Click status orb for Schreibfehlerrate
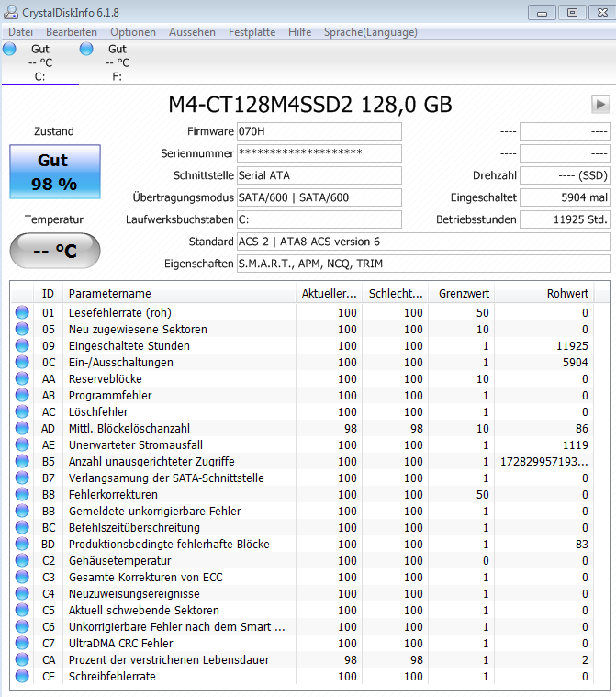Screen dimensions: 616x697 click(x=22, y=676)
